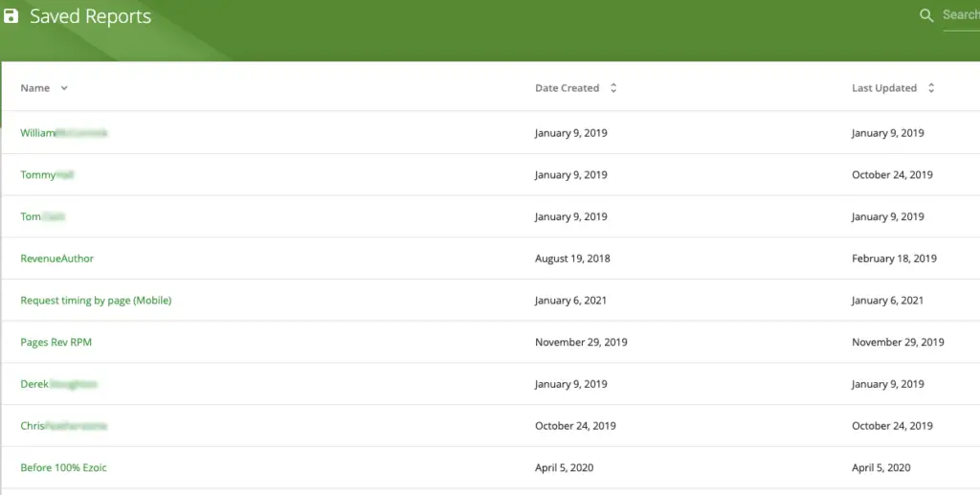Toggle Last Updated sort arrows
Viewport: 980px width, 495px height.
[x=930, y=88]
